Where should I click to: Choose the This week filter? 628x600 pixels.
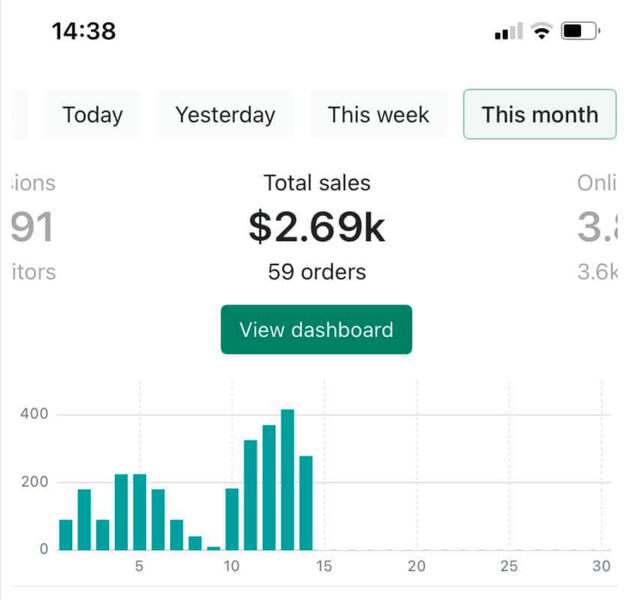tap(378, 115)
